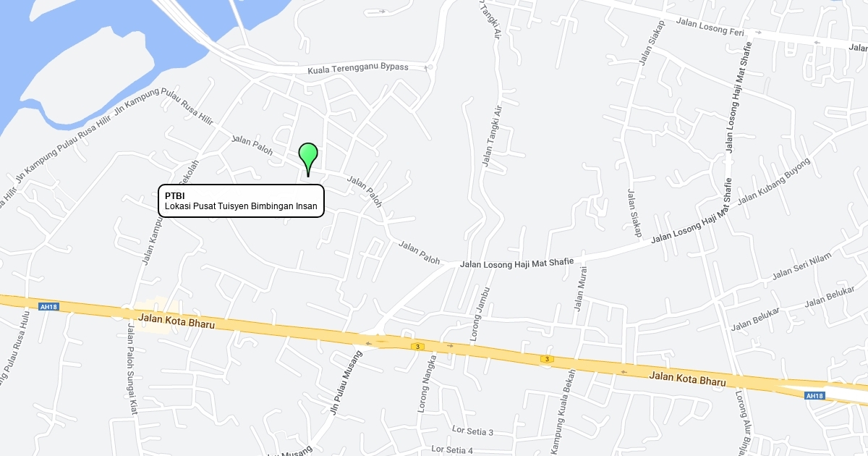868x456 pixels.
Task: Select the Lor Setia 3 label
Action: click(x=472, y=432)
